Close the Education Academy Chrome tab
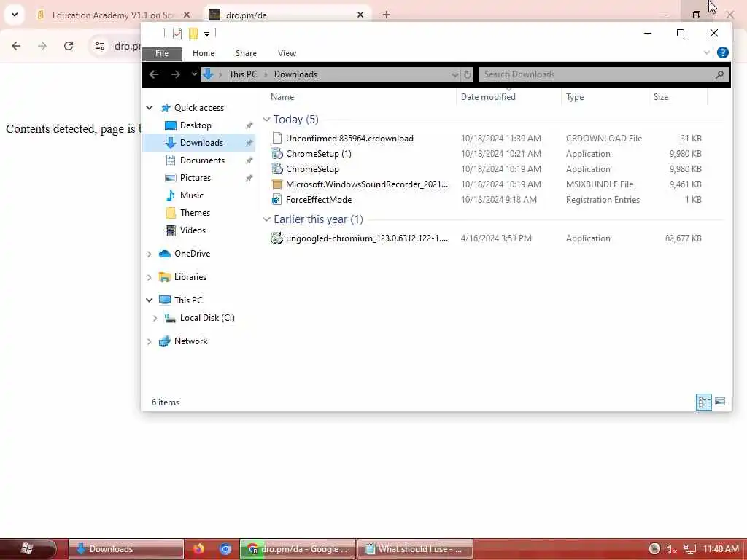747x560 pixels. tap(187, 15)
